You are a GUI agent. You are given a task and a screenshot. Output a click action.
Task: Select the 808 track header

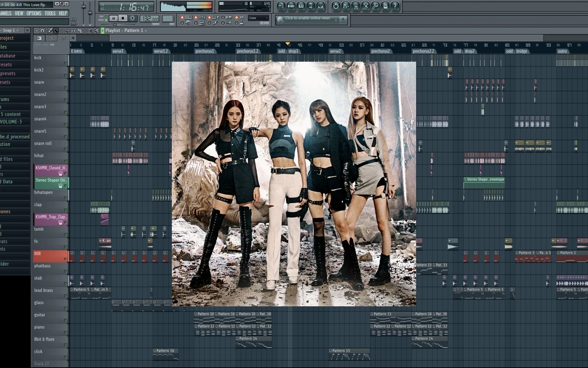tap(51, 256)
